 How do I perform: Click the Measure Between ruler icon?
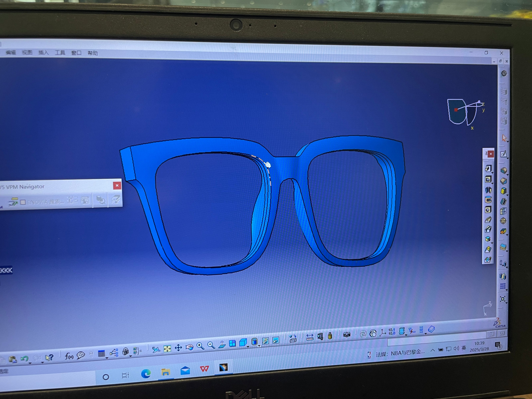tap(310, 337)
